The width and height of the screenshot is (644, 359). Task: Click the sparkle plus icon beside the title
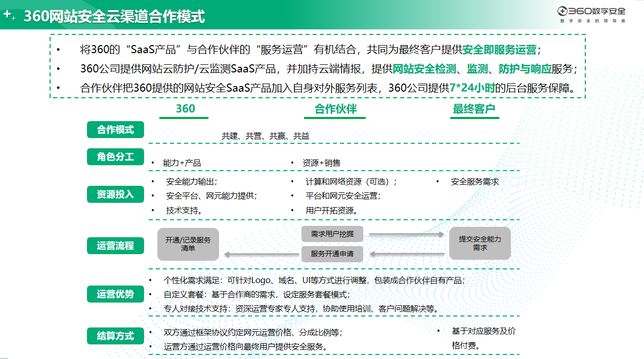(x=9, y=16)
